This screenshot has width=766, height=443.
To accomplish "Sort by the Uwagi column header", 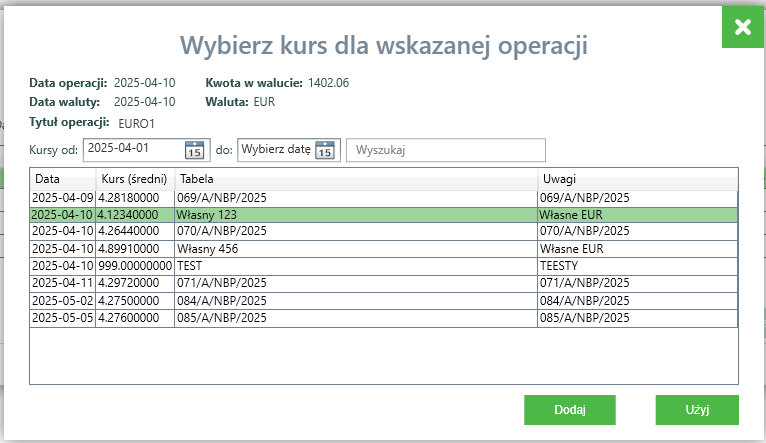I will (638, 179).
